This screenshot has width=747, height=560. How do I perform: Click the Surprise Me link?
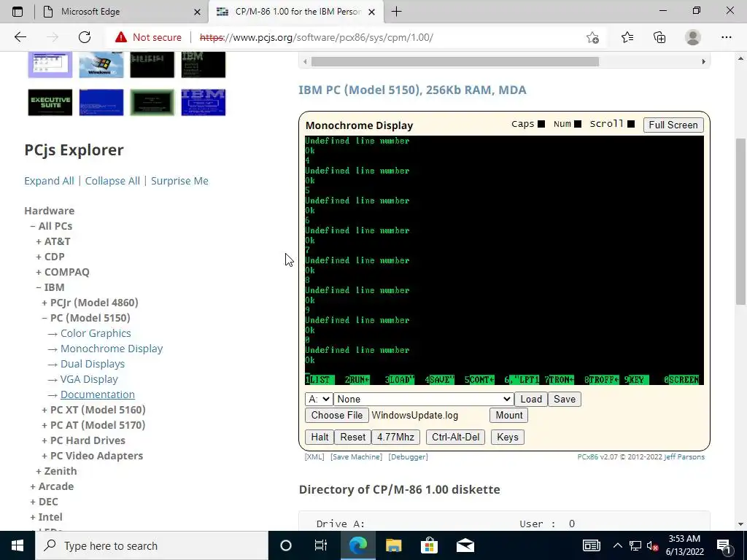[179, 181]
